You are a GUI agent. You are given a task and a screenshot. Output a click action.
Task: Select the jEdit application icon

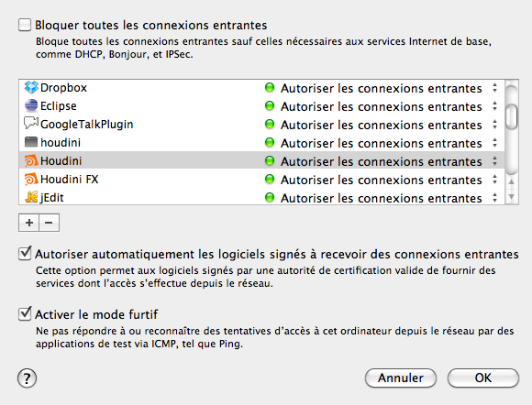pos(31,197)
